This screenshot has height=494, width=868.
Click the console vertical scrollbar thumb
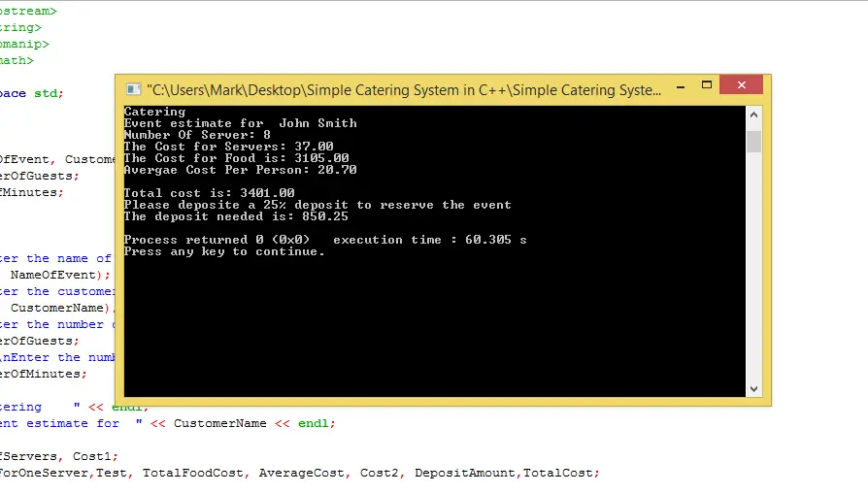[x=754, y=142]
